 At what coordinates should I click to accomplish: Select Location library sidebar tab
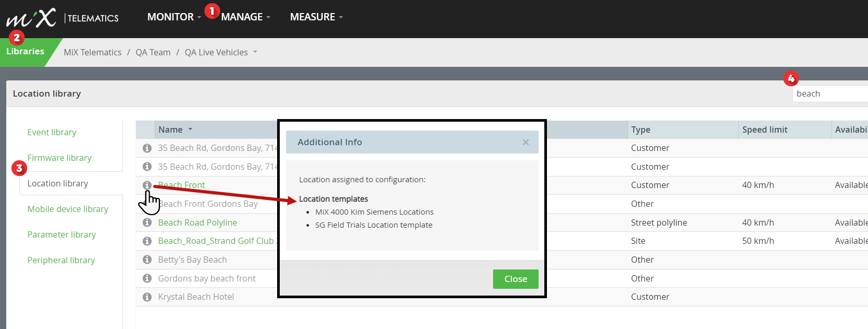(x=58, y=184)
